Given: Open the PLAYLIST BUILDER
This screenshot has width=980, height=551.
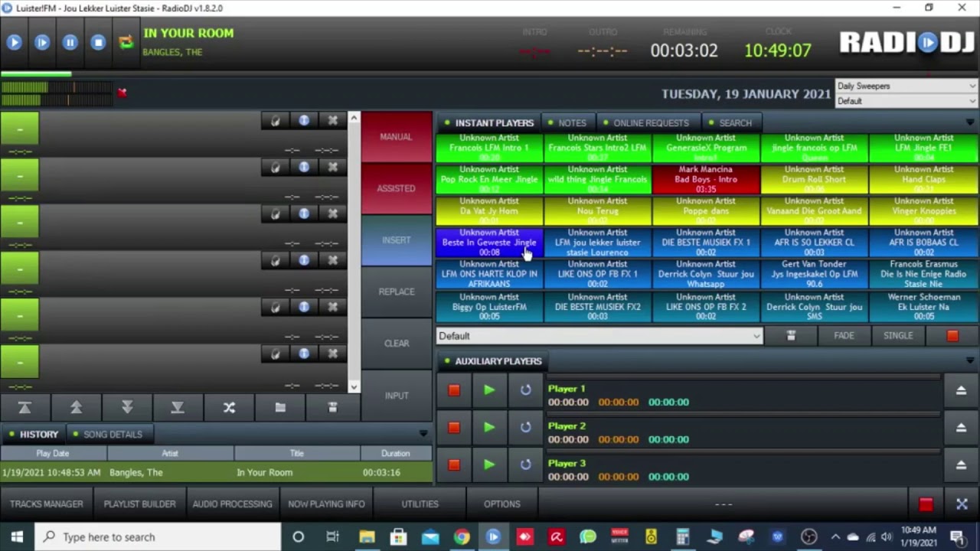Looking at the screenshot, I should coord(139,504).
